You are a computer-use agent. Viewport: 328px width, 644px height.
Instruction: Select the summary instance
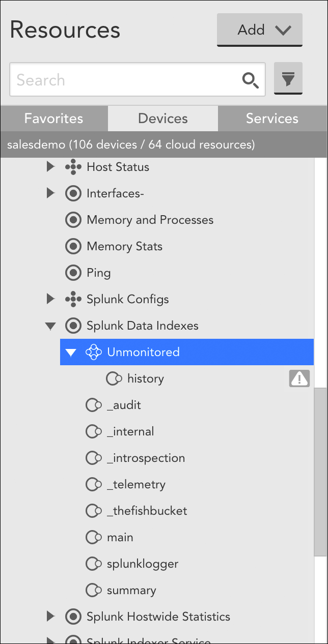tap(131, 590)
